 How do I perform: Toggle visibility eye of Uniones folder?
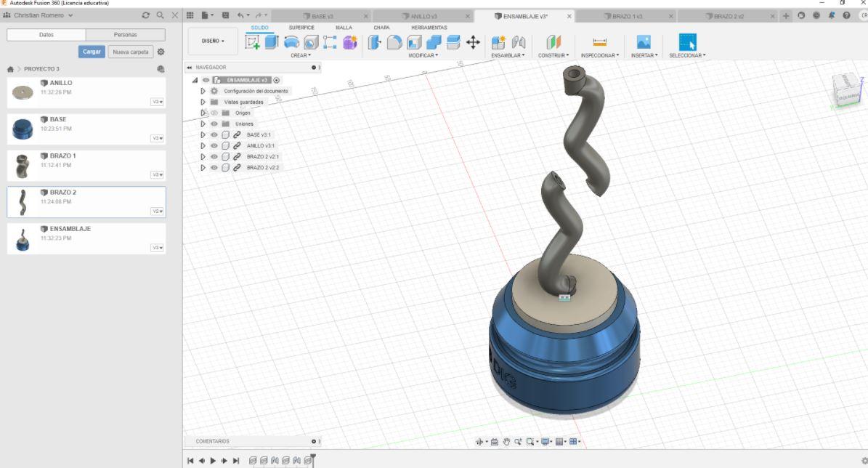pos(214,124)
